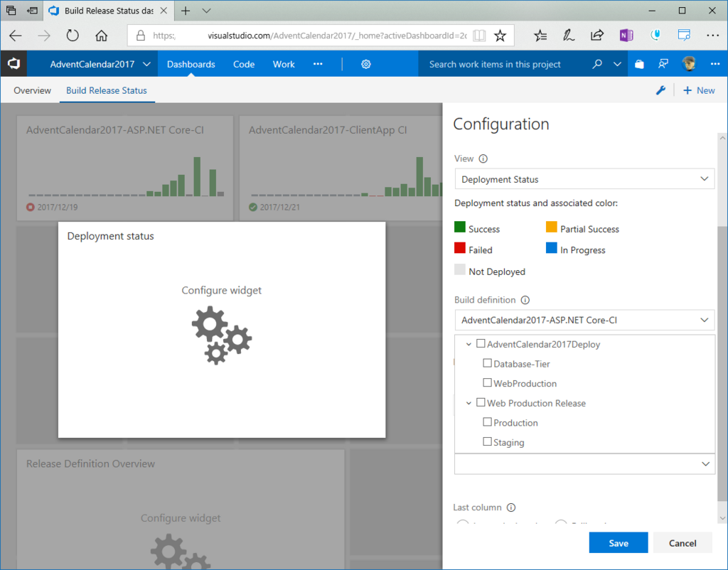Check the Database-Tier environment
Viewport: 728px width, 570px height.
pos(487,363)
